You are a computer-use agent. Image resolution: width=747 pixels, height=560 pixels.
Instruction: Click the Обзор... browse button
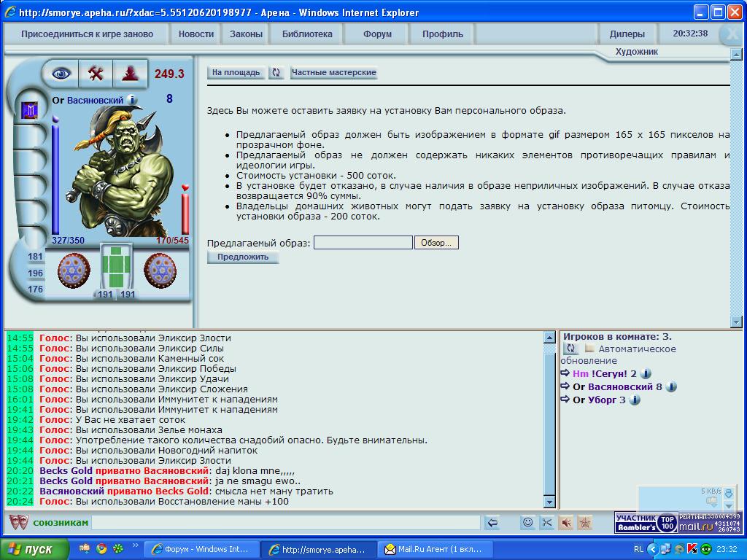pyautogui.click(x=436, y=243)
